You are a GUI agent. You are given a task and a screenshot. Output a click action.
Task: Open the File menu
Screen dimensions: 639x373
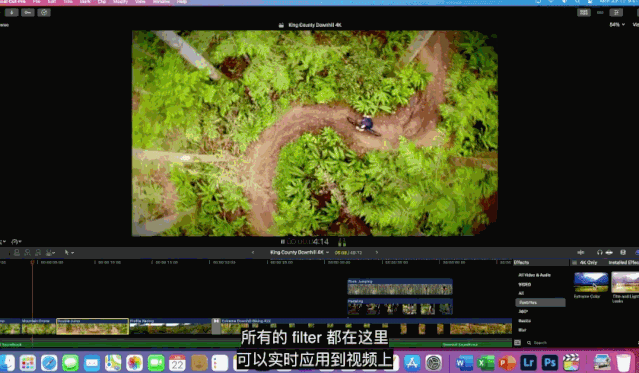37,2
